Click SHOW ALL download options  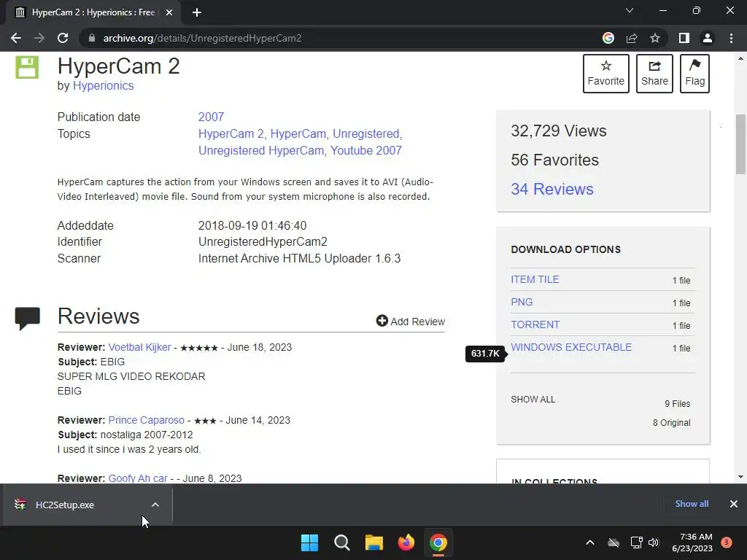[x=533, y=400]
